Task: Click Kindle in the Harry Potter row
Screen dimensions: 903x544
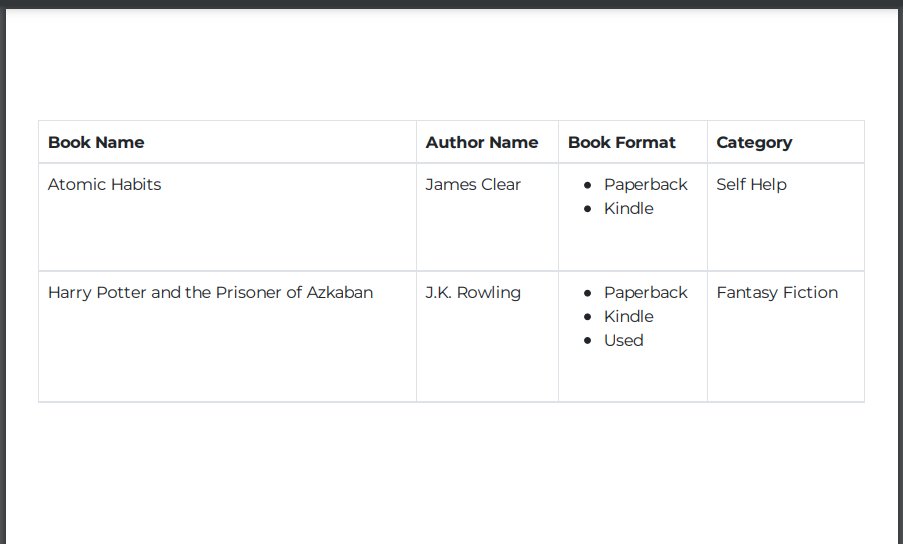Action: (x=628, y=317)
